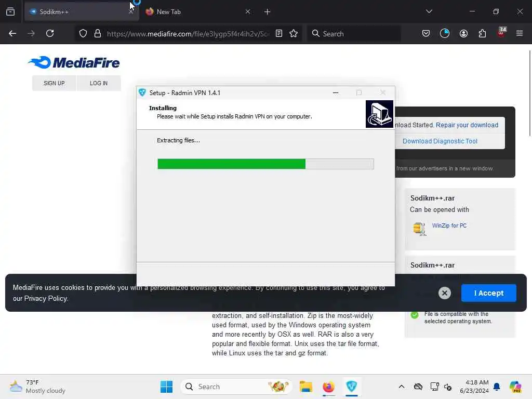The width and height of the screenshot is (532, 399).
Task: Open the WinZip for PC link
Action: click(x=449, y=225)
